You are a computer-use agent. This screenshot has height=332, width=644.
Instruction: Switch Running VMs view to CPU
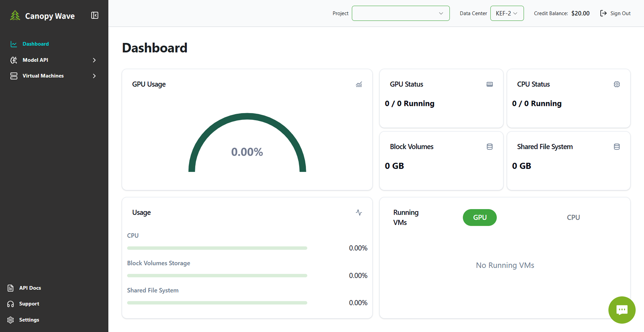coord(573,217)
